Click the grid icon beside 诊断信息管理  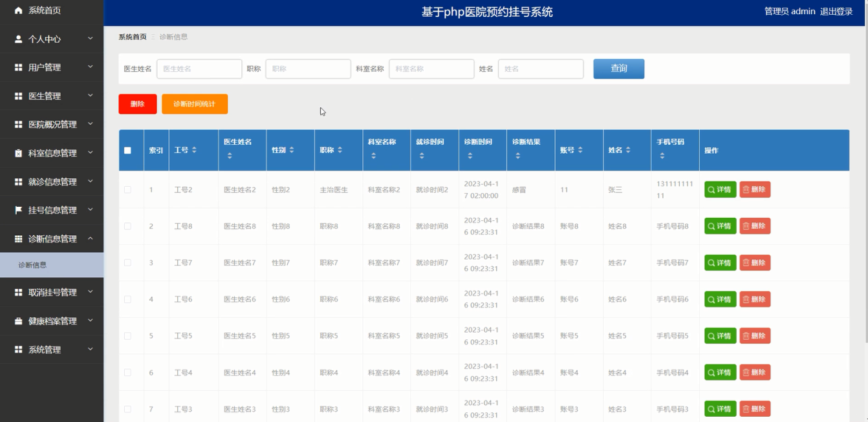pos(18,238)
